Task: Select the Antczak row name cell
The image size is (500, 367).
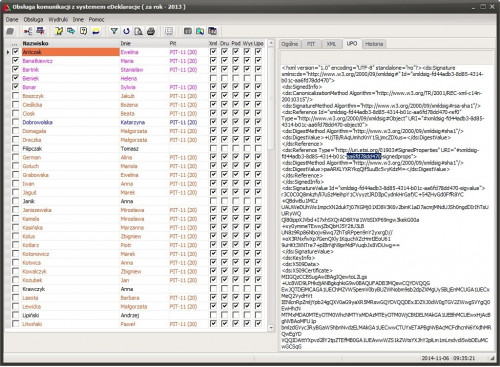Action: [x=70, y=52]
